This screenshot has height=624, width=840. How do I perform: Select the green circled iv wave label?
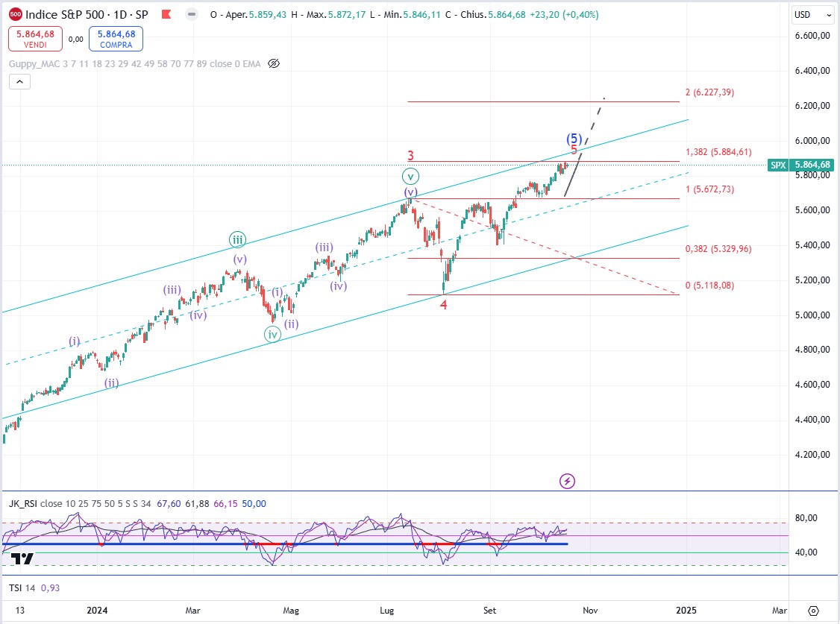click(x=273, y=335)
